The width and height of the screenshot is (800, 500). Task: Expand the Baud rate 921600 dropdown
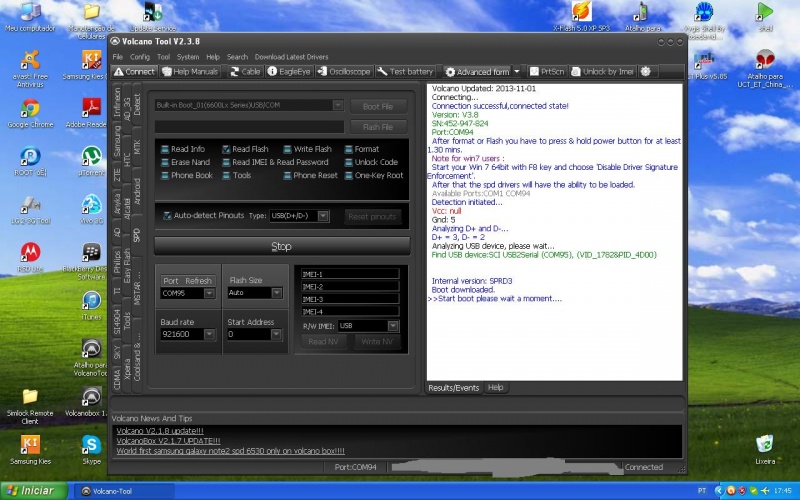[x=209, y=334]
